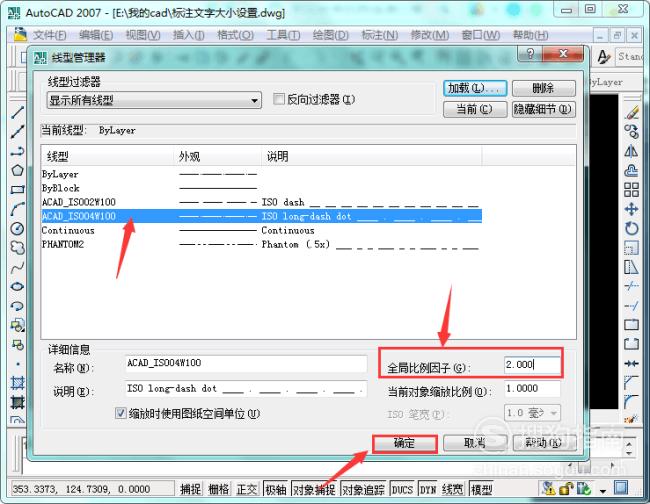This screenshot has width=650, height=504.
Task: Open the 显示所有线型 filter dropdown
Action: (154, 100)
